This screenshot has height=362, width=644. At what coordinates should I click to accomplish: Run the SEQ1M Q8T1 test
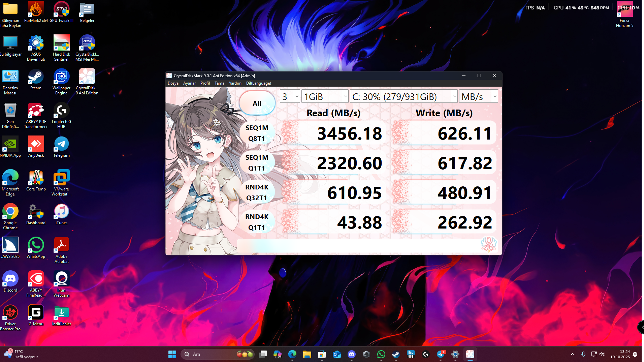point(257,133)
